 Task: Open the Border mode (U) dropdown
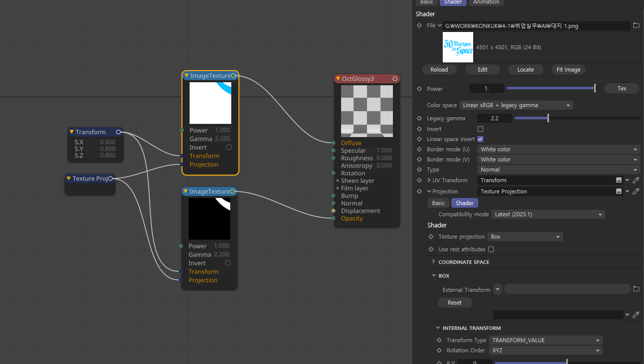pos(559,149)
